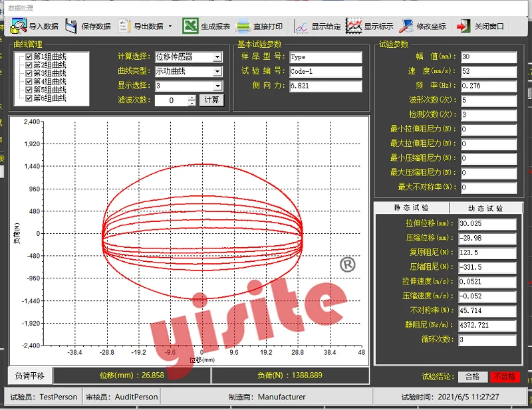Click the Direct Print (直接打印) printer icon

(x=243, y=26)
